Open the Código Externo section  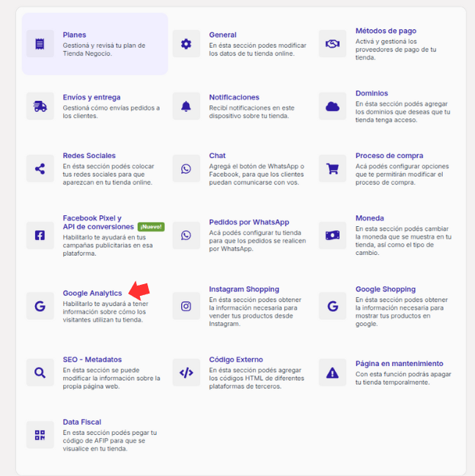click(236, 360)
